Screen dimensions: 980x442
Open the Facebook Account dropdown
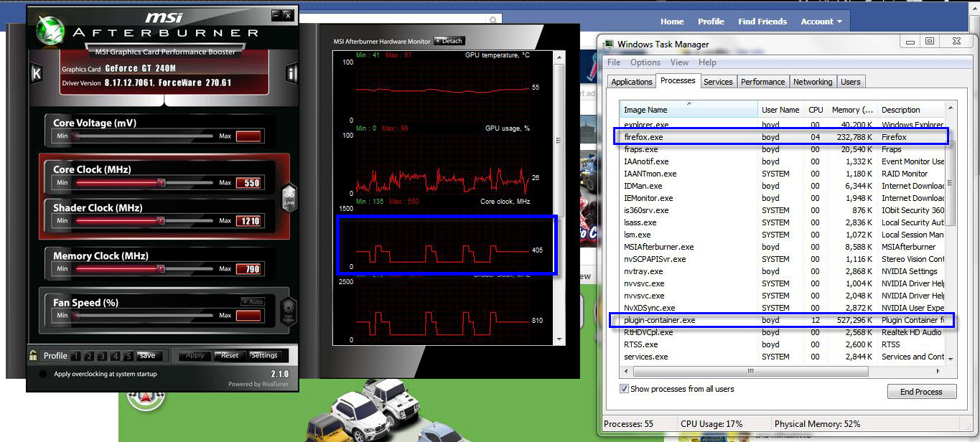coord(821,22)
